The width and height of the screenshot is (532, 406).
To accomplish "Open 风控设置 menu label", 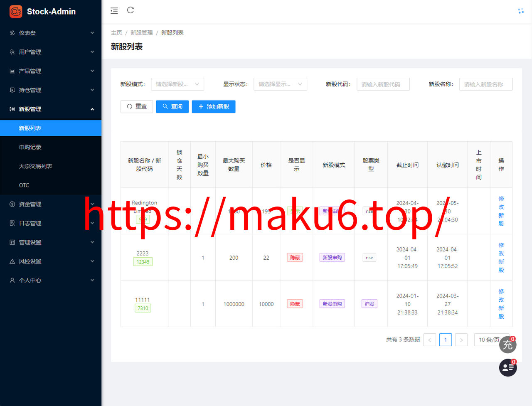I will coord(30,261).
